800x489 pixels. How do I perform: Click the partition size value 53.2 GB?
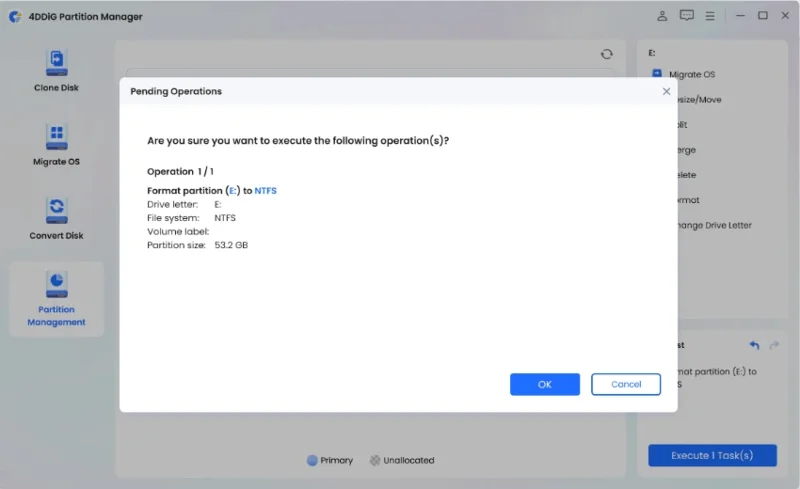(x=231, y=245)
